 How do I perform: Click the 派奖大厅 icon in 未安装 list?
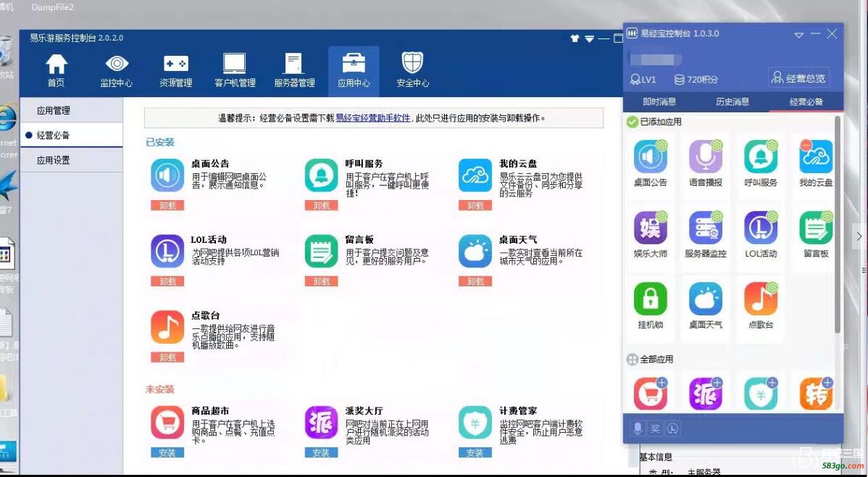pos(321,423)
